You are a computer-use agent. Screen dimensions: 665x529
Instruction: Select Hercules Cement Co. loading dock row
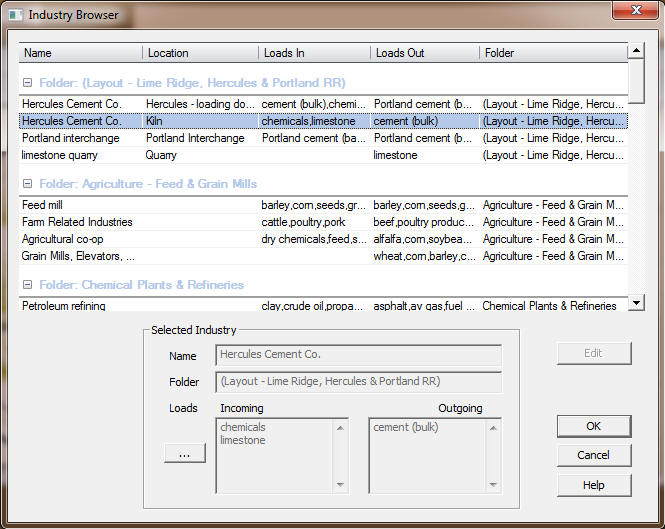point(323,104)
